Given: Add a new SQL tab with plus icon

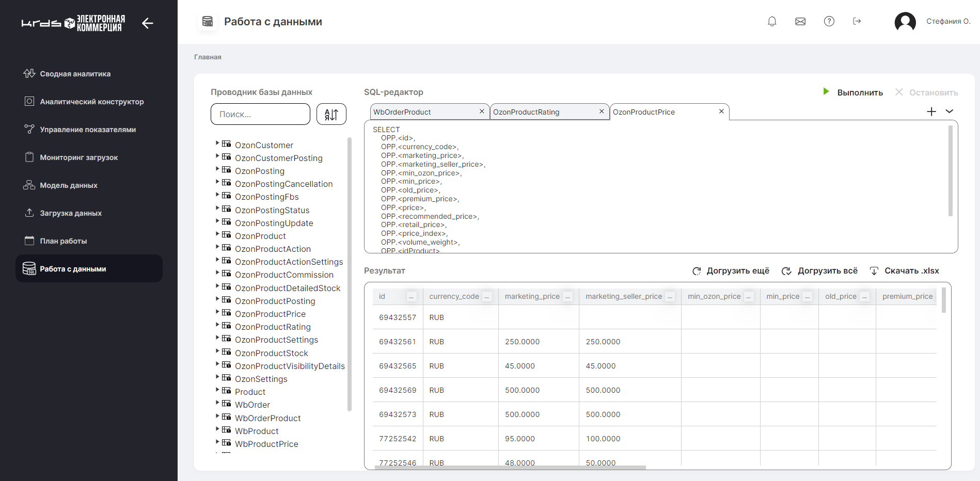Looking at the screenshot, I should tap(931, 111).
